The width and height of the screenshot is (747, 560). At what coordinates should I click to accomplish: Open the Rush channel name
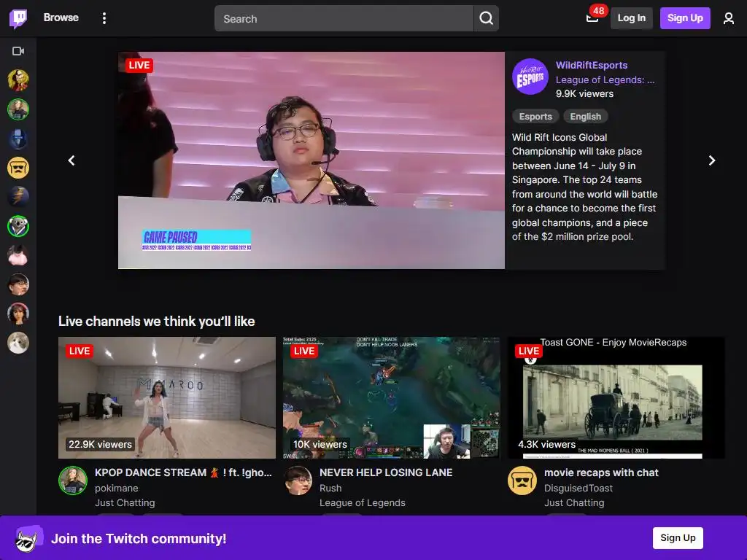pos(330,488)
